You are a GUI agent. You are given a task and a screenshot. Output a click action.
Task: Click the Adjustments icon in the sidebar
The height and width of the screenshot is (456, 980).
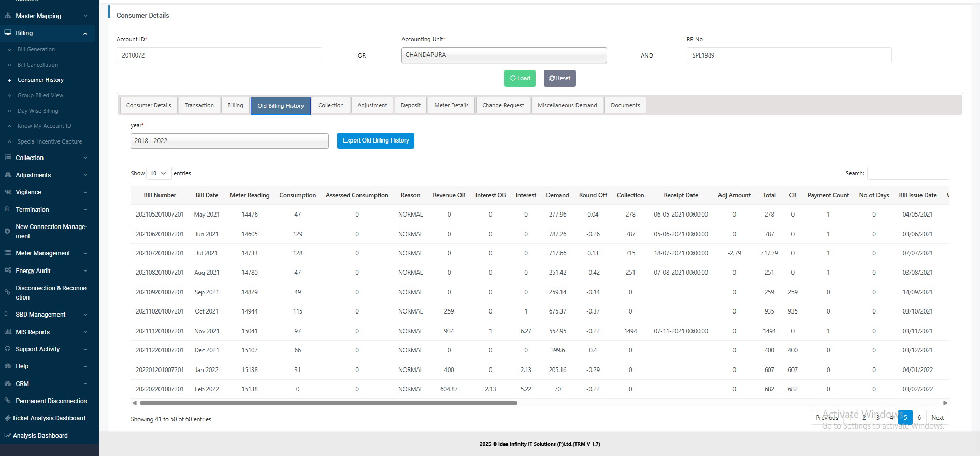point(8,175)
